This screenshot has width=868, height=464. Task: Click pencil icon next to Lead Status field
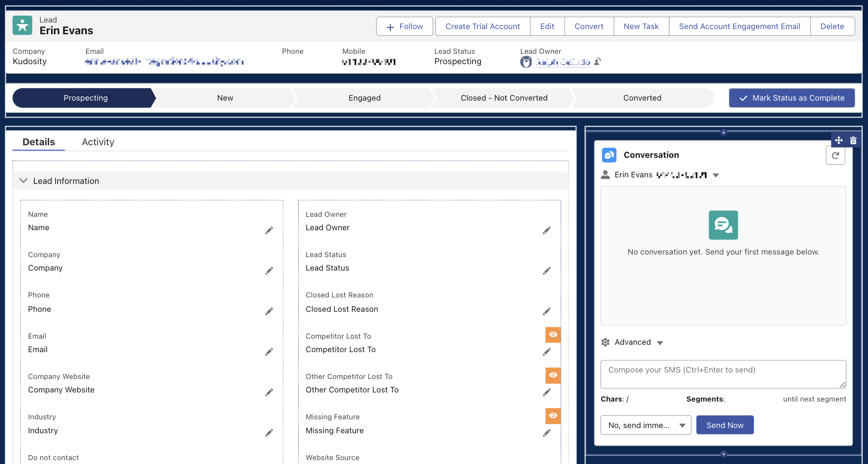(x=546, y=271)
